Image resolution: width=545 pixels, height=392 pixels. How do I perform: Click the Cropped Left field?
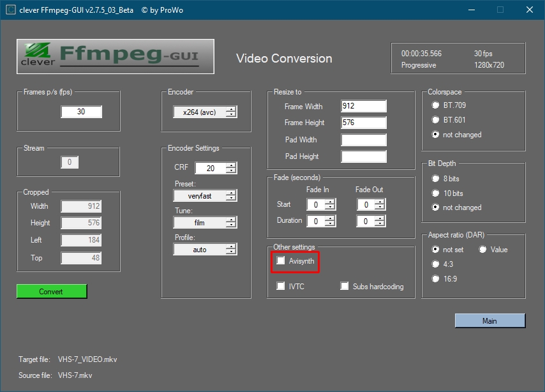pos(81,239)
